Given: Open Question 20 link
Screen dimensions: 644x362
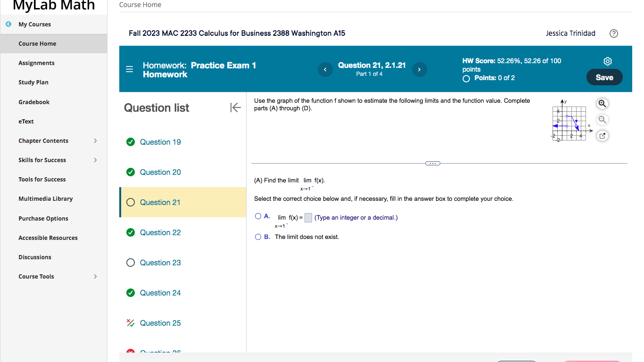Looking at the screenshot, I should click(x=160, y=172).
